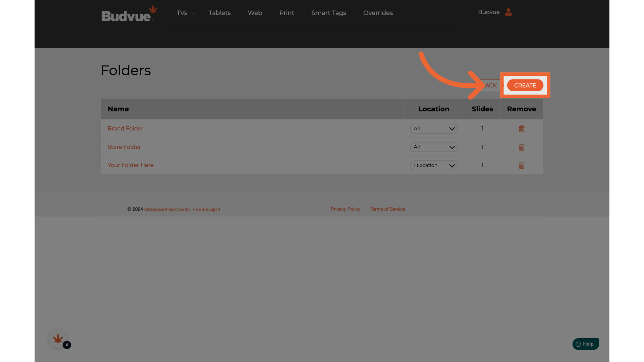Go to the Tablets menu
644x362 pixels.
point(219,13)
